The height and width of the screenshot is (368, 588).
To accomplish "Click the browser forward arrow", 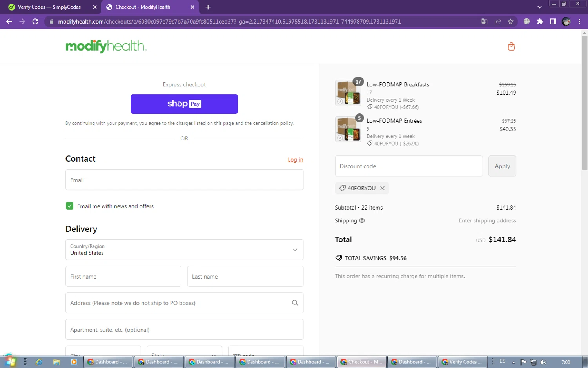I will (x=22, y=22).
